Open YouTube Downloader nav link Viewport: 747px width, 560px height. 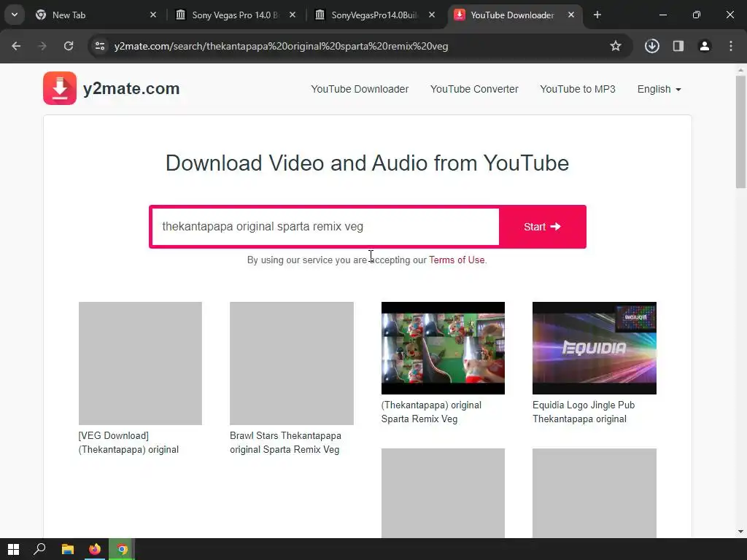tap(360, 89)
